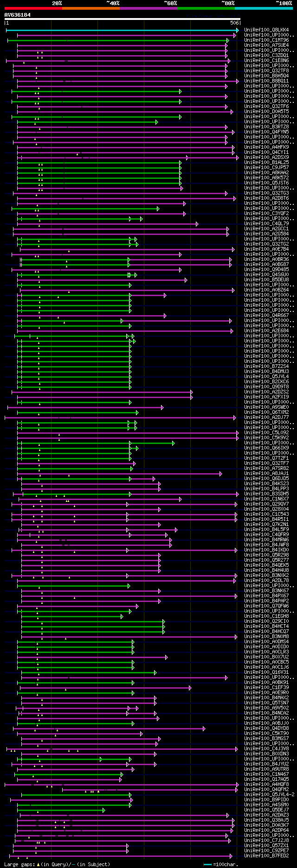Select the UniRef100_Q9D485 label
Screen dimensions: 297x868
point(266,270)
